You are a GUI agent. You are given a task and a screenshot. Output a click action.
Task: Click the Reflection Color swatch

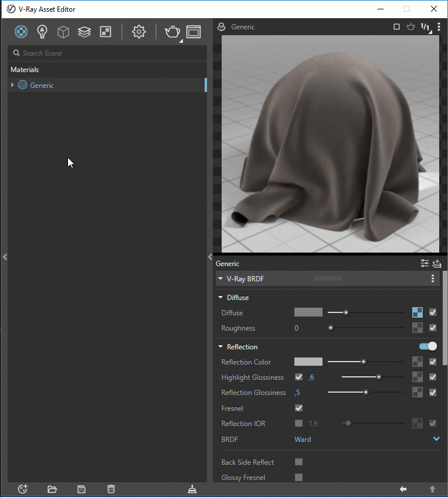pos(308,362)
